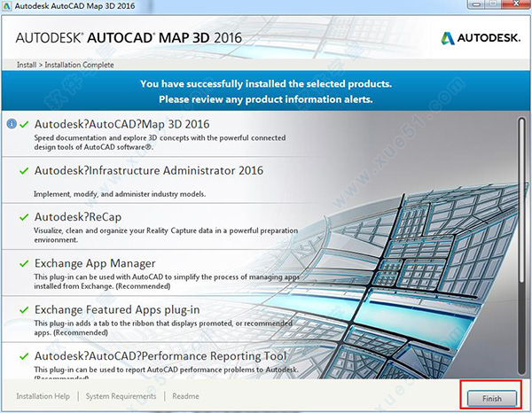Select the "Exchange Featured Apps plug-in" title
Screen dimensions: 532x413
(117, 310)
